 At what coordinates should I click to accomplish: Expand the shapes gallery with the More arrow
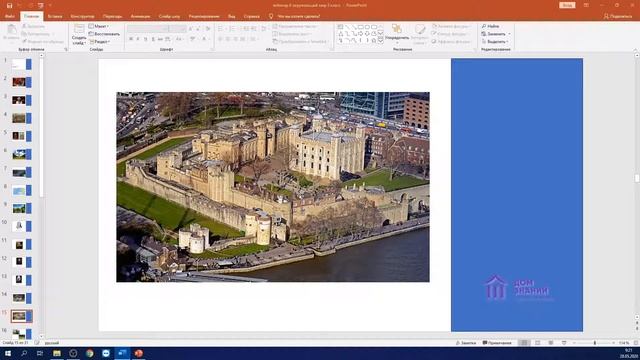380,40
